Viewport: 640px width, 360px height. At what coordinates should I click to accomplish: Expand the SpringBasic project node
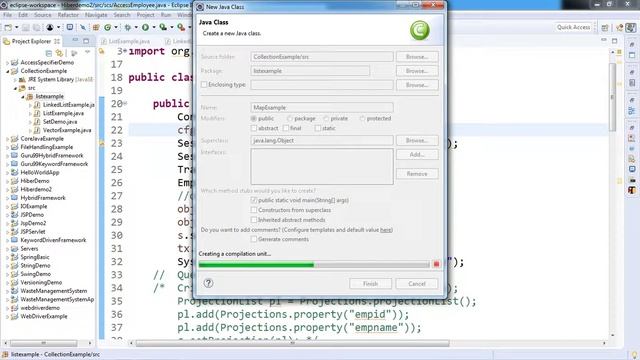7,257
